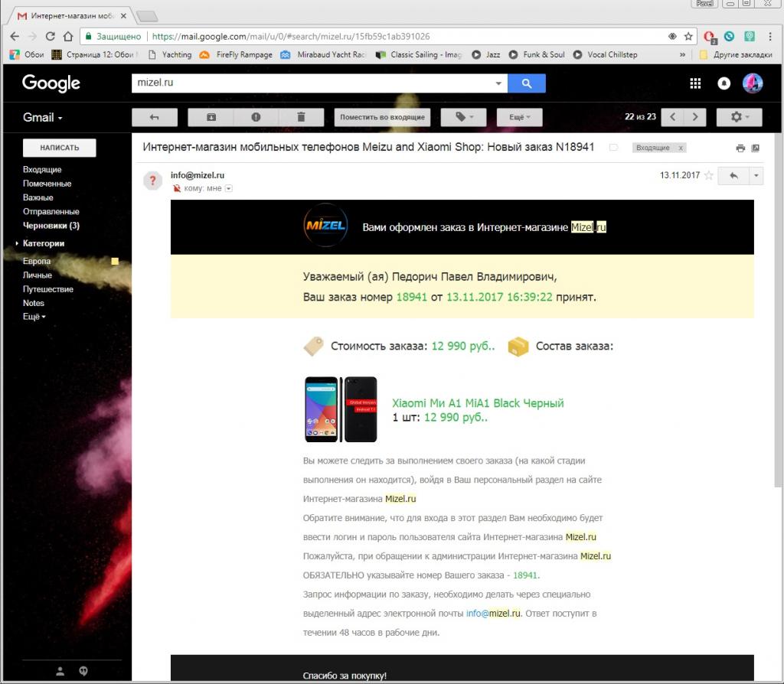This screenshot has height=684, width=784.
Task: Go to the newer message arrow
Action: (x=673, y=117)
